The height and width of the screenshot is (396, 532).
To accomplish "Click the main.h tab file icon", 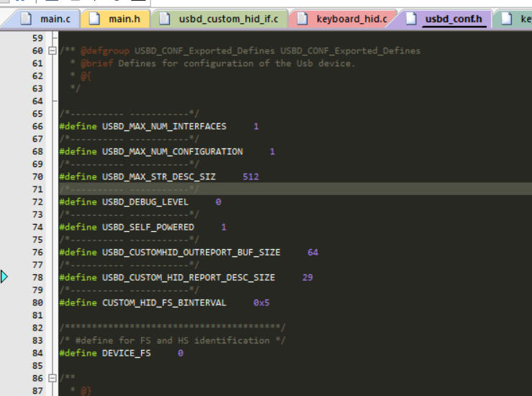I will click(x=94, y=18).
